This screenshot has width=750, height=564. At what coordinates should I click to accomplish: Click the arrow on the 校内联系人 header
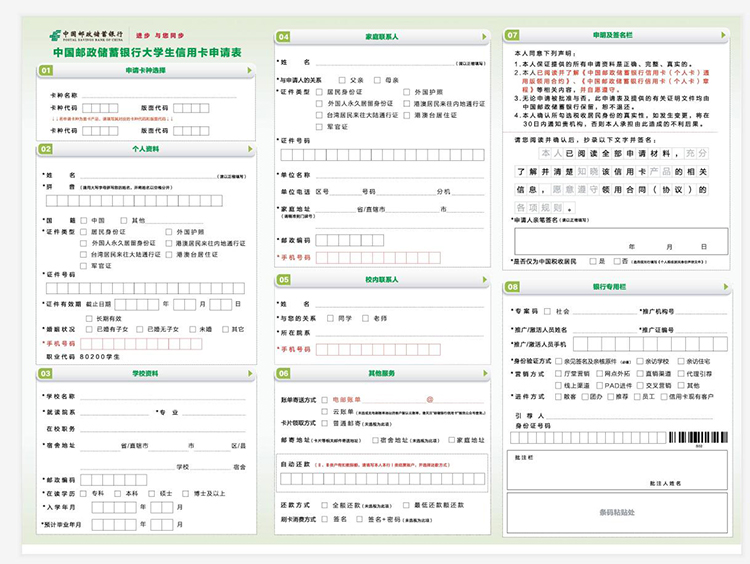485,279
